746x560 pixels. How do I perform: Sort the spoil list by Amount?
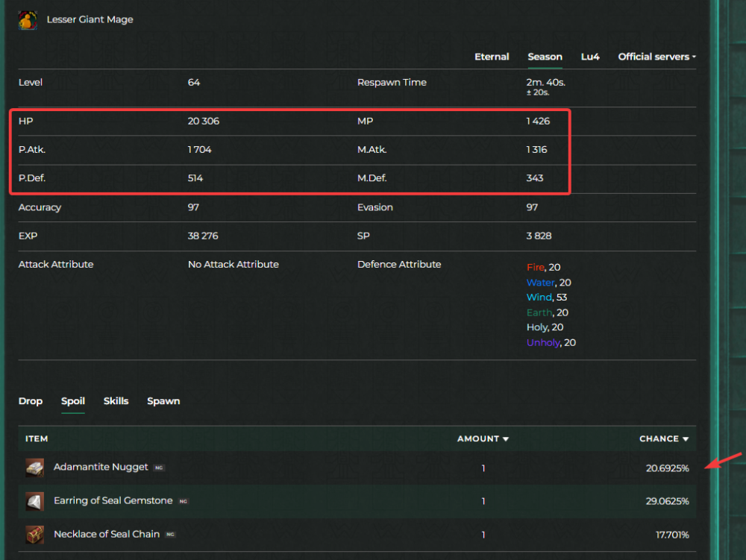pos(483,438)
